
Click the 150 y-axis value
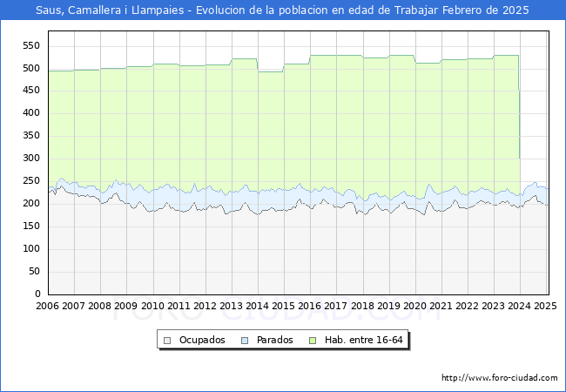pyautogui.click(x=31, y=226)
